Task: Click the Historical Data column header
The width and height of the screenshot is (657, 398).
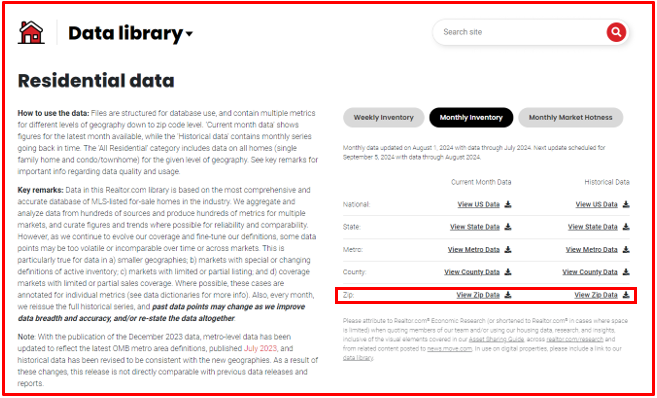Action: [607, 182]
